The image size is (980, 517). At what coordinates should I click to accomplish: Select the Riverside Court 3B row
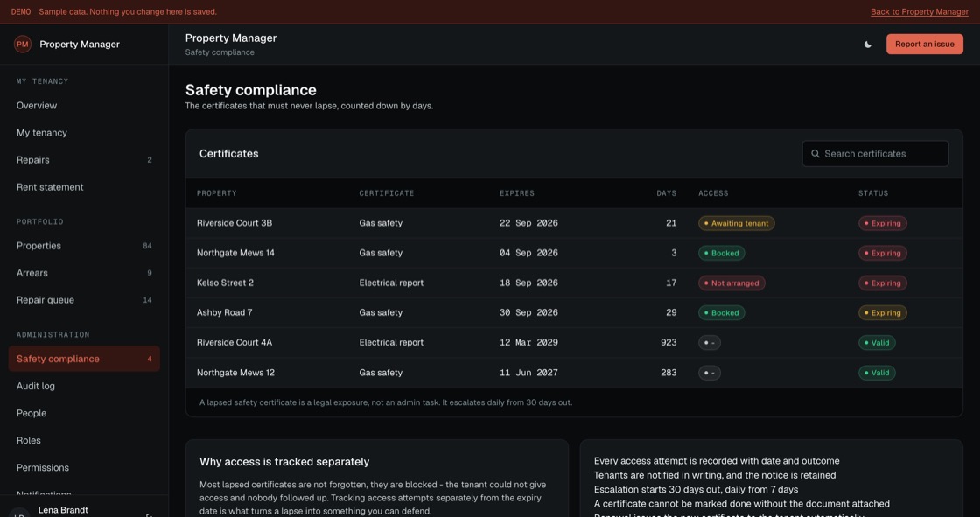(x=574, y=223)
